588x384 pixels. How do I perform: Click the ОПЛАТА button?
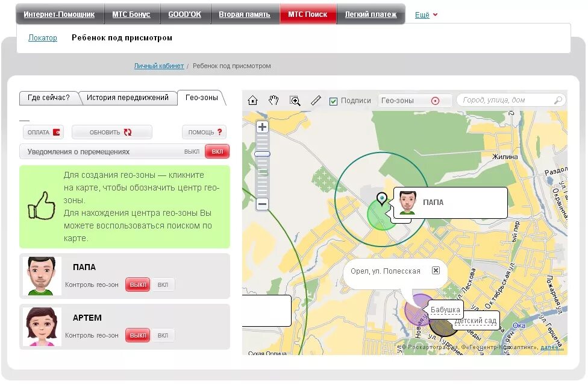pos(43,132)
